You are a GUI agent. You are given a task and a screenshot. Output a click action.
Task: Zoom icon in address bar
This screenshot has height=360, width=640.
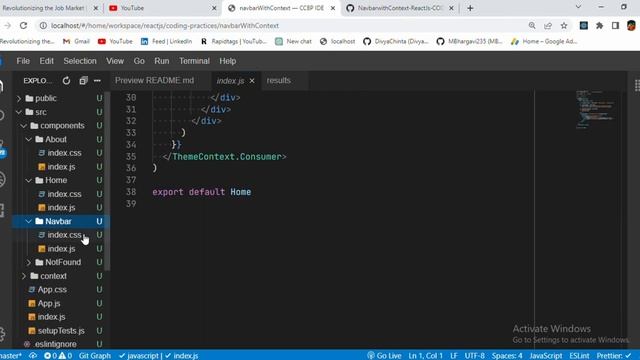tap(532, 25)
